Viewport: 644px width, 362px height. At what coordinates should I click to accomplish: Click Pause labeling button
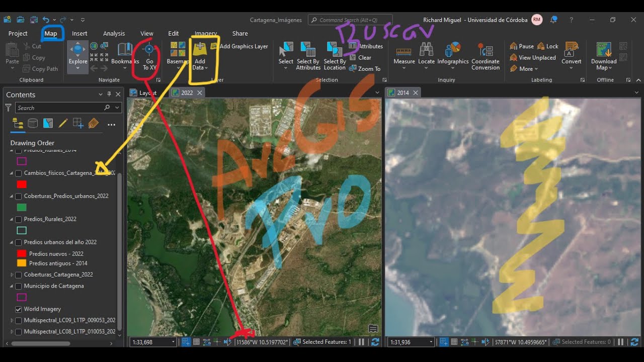pyautogui.click(x=522, y=46)
